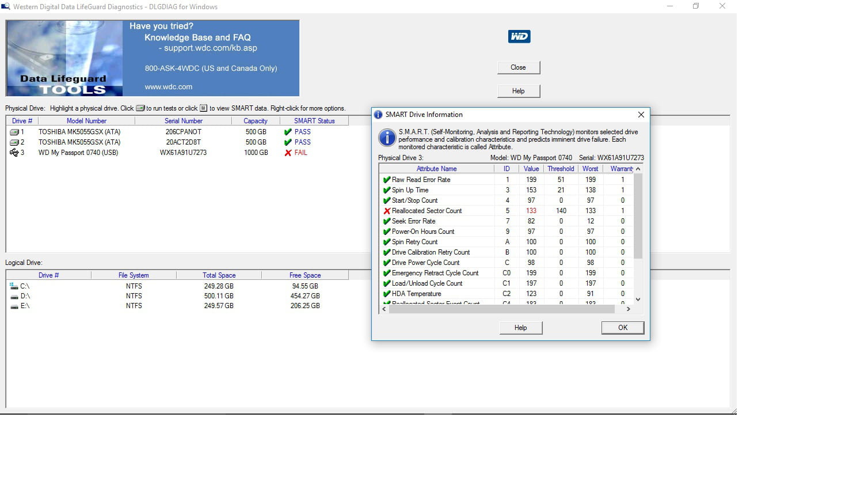
Task: Click green check beside Raw Read Error Rate
Action: tap(387, 180)
